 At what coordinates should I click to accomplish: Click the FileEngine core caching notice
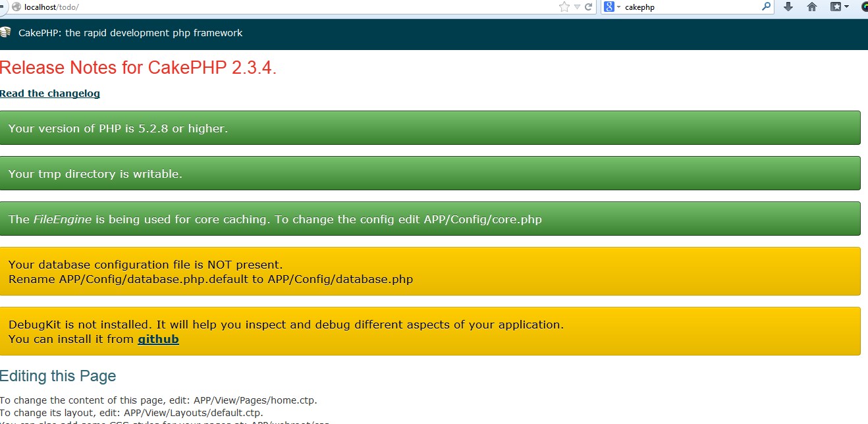point(430,219)
